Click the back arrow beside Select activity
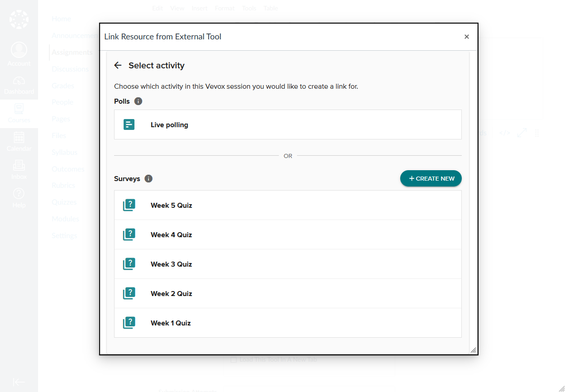Screen dimensions: 565x392 [118, 66]
